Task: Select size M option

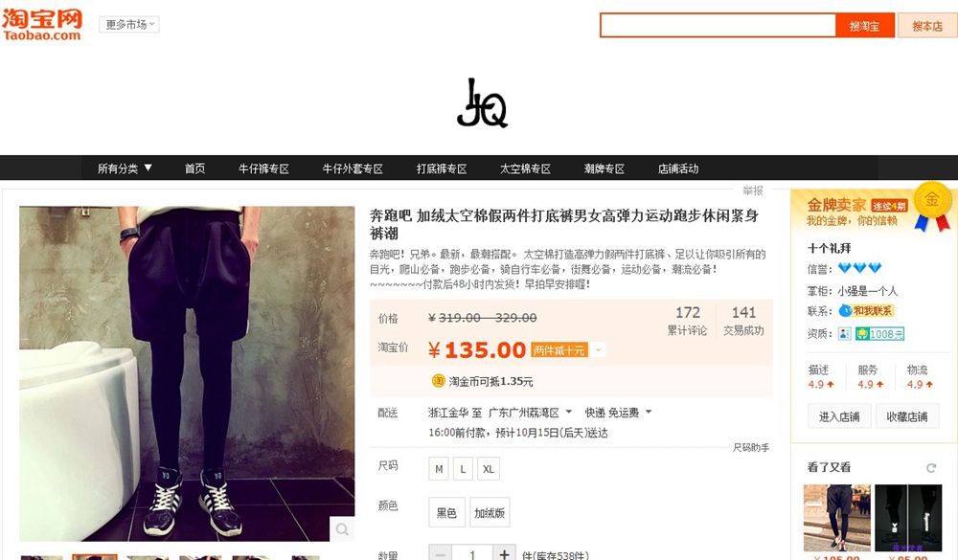Action: (x=439, y=469)
